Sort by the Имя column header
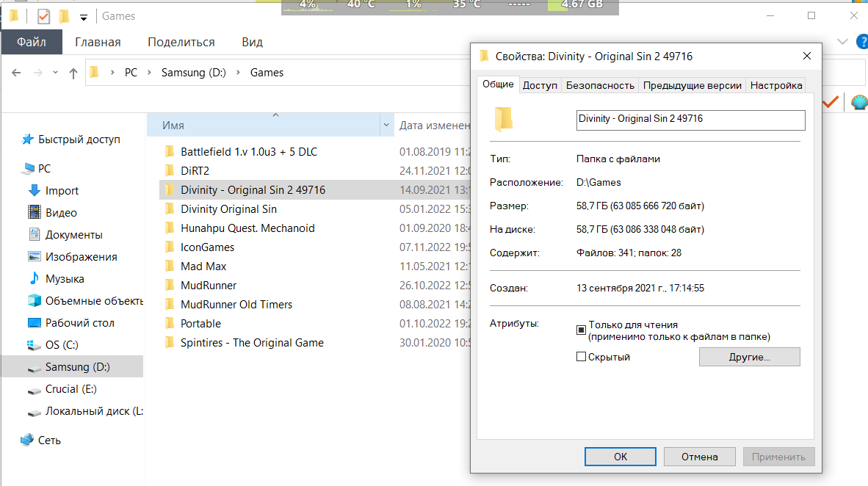The width and height of the screenshot is (868, 486). coord(264,125)
